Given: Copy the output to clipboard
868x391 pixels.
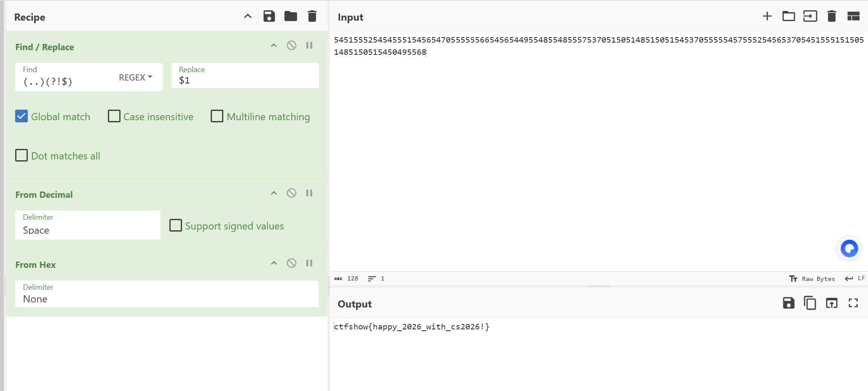Looking at the screenshot, I should pyautogui.click(x=809, y=303).
